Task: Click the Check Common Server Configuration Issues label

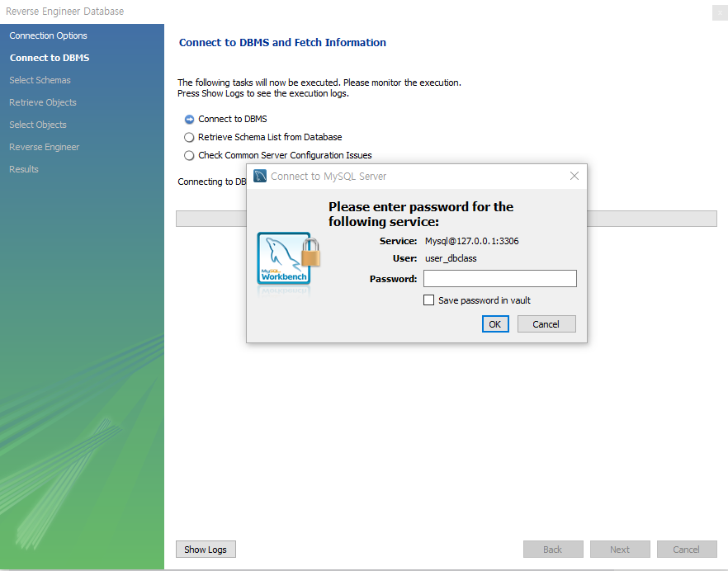Action: pyautogui.click(x=285, y=155)
